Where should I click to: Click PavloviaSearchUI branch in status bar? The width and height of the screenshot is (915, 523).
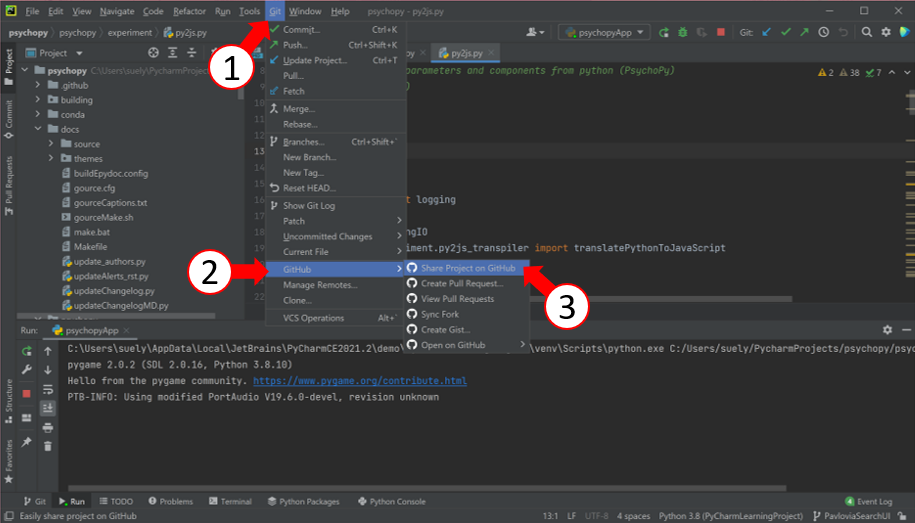[851, 516]
